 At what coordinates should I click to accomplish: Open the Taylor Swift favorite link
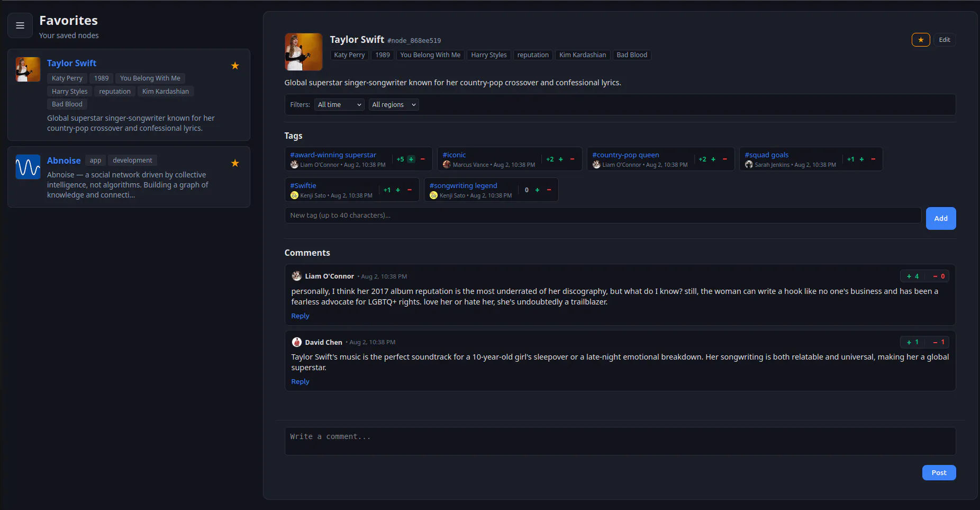pyautogui.click(x=71, y=63)
